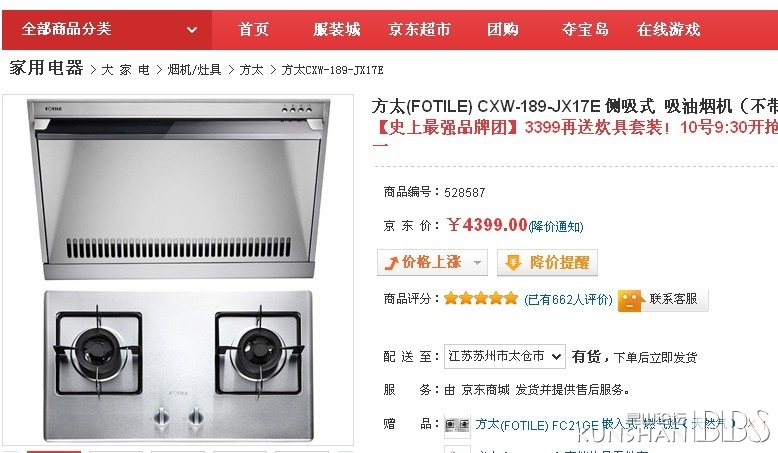
Task: Go to 烟机/灶具 breadcrumb category
Action: point(194,69)
